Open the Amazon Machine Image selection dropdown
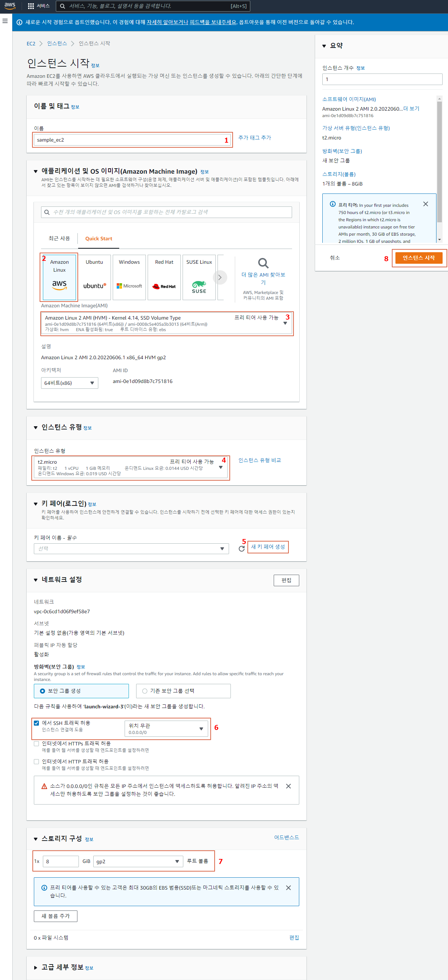Image resolution: width=448 pixels, height=980 pixels. pos(167,324)
